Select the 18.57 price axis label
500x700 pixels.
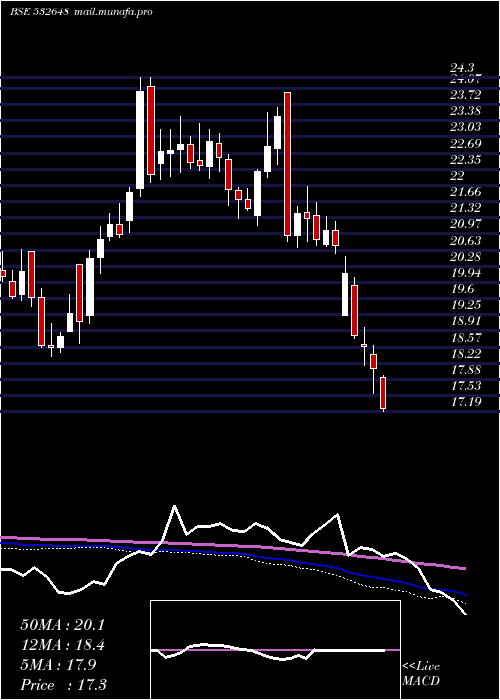click(x=466, y=338)
